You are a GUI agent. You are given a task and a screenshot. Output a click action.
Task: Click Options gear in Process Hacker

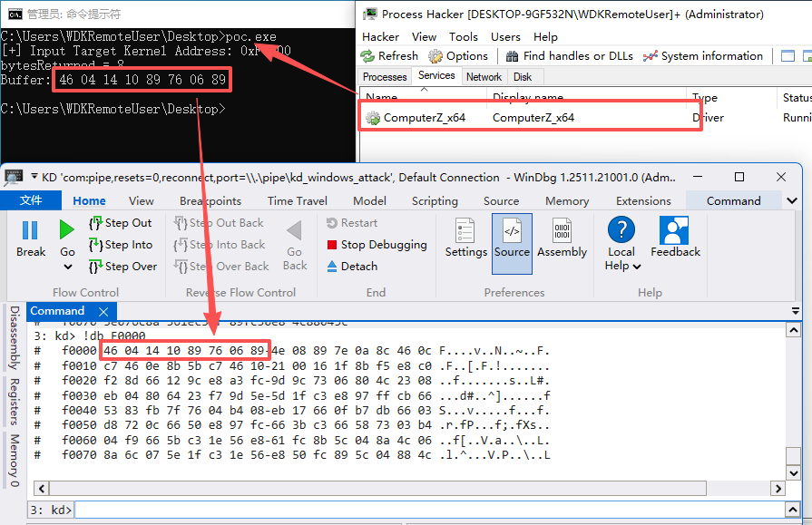coord(458,56)
